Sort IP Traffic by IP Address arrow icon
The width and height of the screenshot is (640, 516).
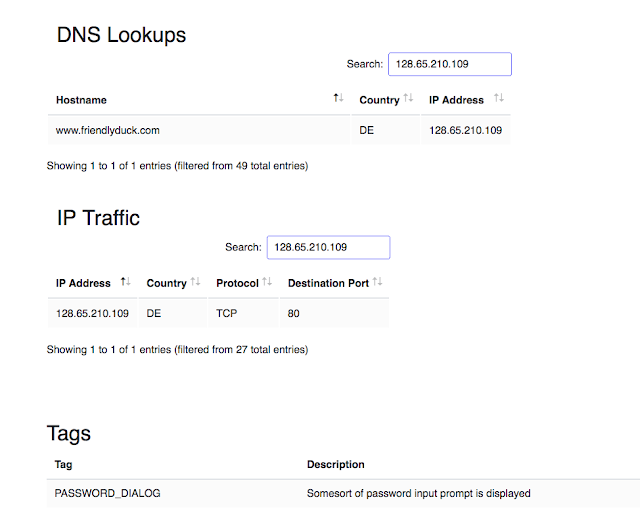(x=126, y=281)
